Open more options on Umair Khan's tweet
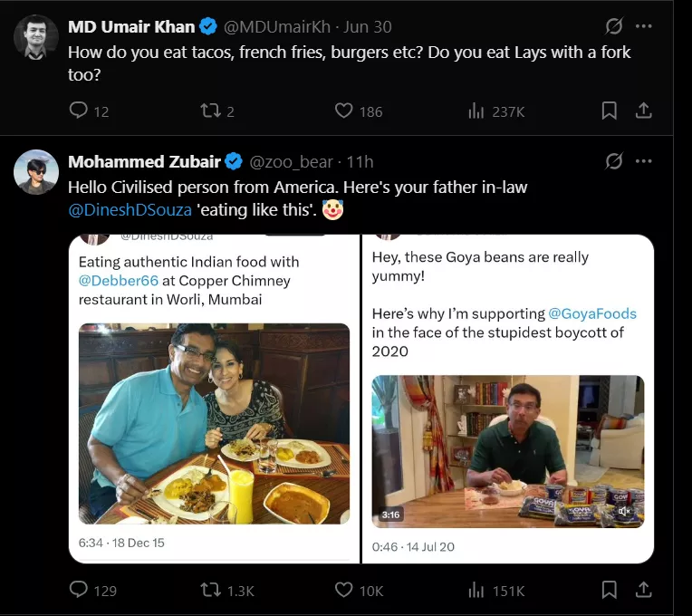The image size is (692, 616). point(644,26)
